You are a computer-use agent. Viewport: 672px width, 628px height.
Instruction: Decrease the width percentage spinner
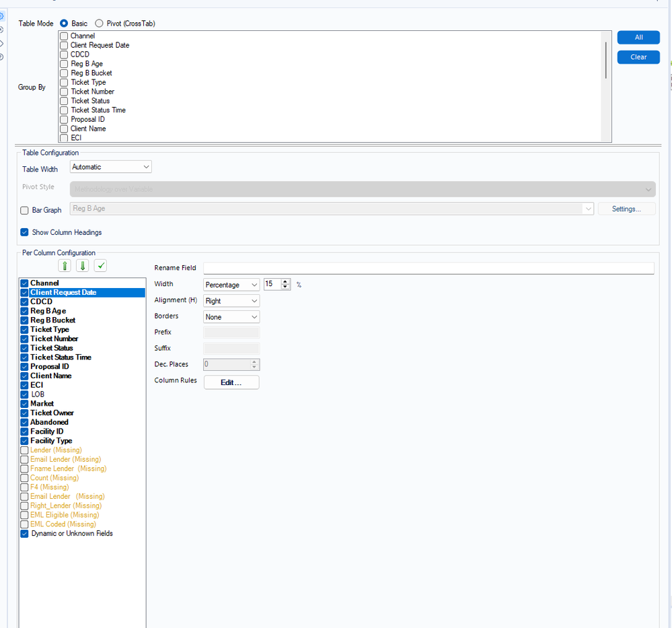pos(285,287)
